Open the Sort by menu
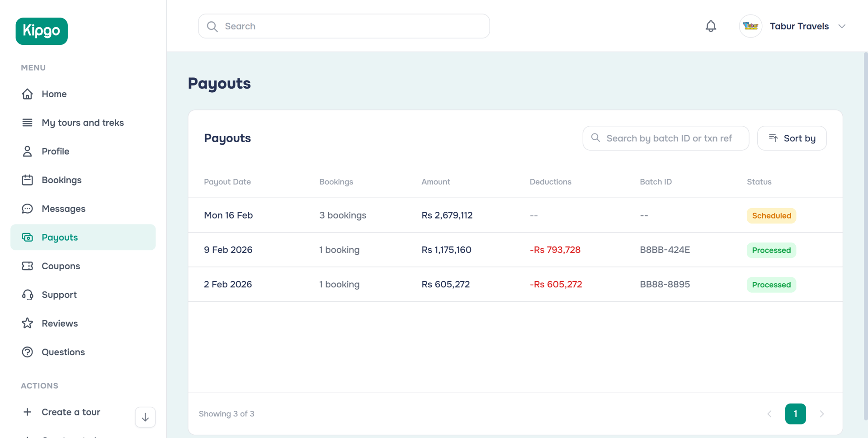868x438 pixels. pyautogui.click(x=792, y=138)
